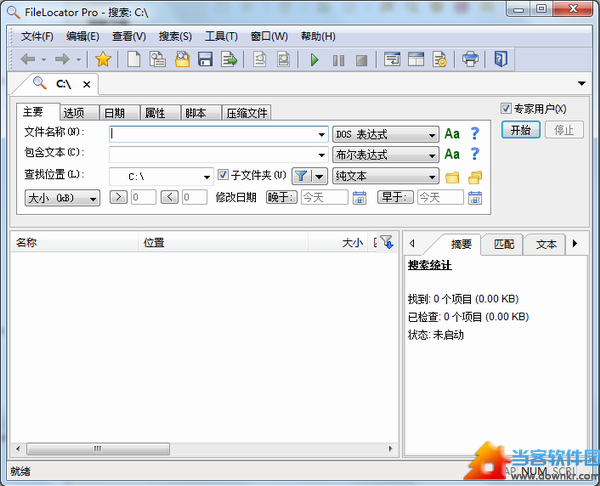The width and height of the screenshot is (600, 486).
Task: Click the Back navigation arrow
Action: coord(28,59)
